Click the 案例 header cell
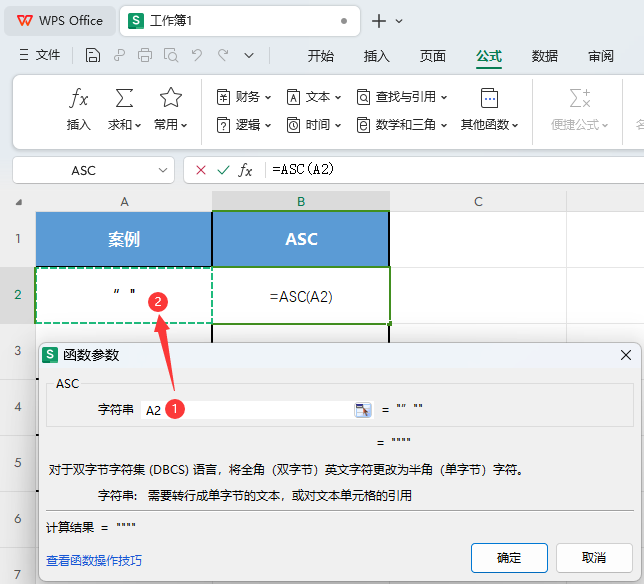 [x=124, y=239]
